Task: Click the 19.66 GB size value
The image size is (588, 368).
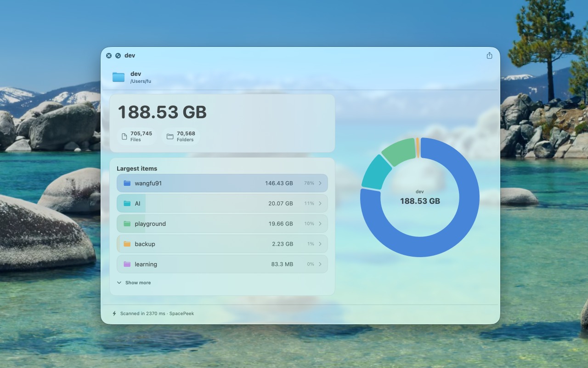Action: tap(281, 224)
